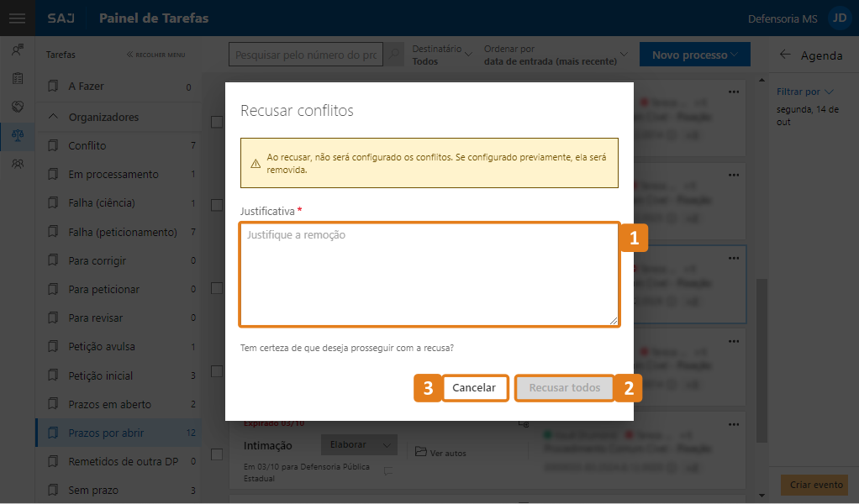Click the process number search field

coord(306,55)
